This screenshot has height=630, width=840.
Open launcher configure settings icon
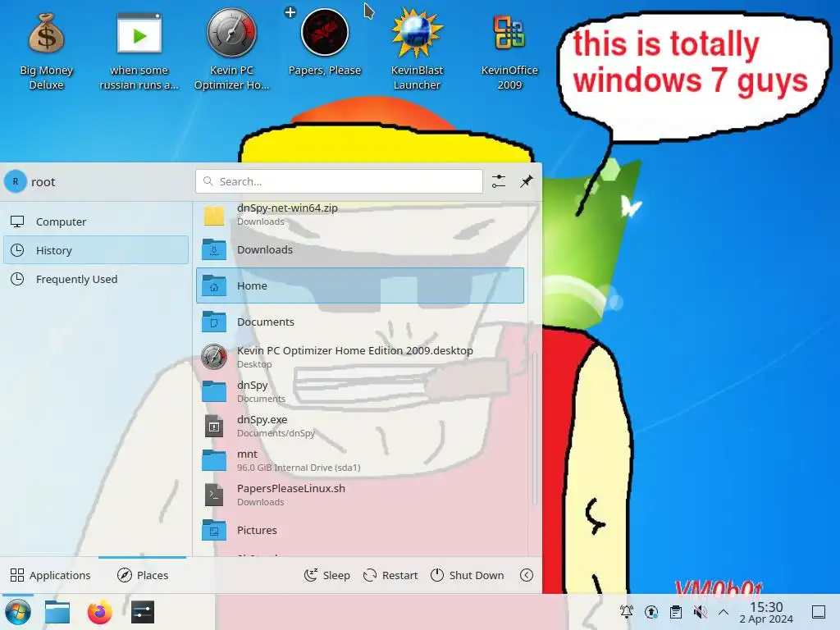point(498,181)
